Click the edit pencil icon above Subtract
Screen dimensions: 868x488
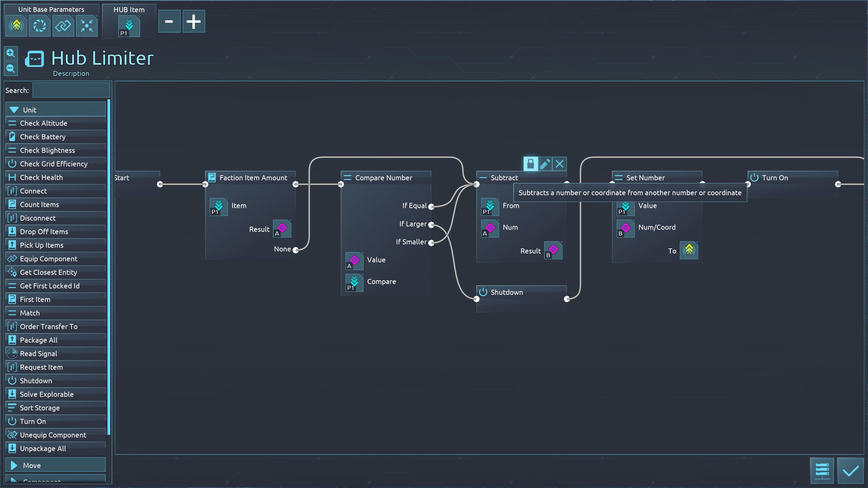[545, 164]
